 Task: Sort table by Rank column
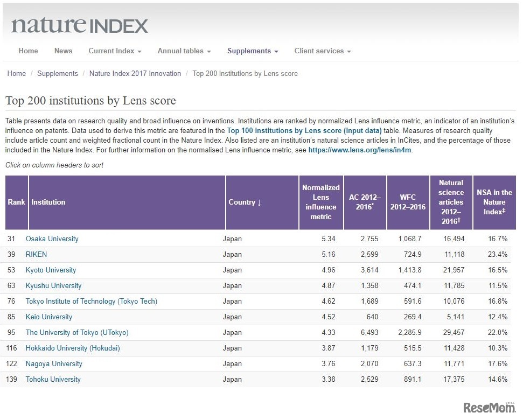pos(16,202)
